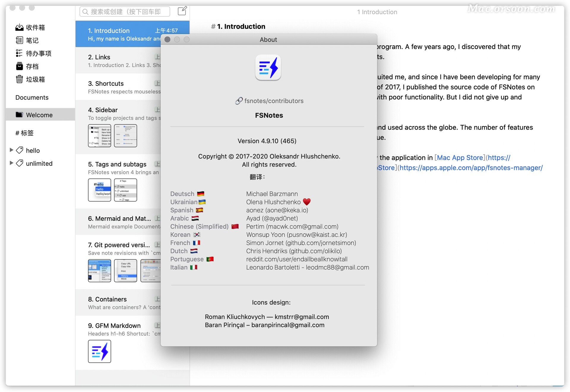Click the '# 1. Introduction' heading in editor
Viewport: 570px width, 392px height.
[238, 26]
